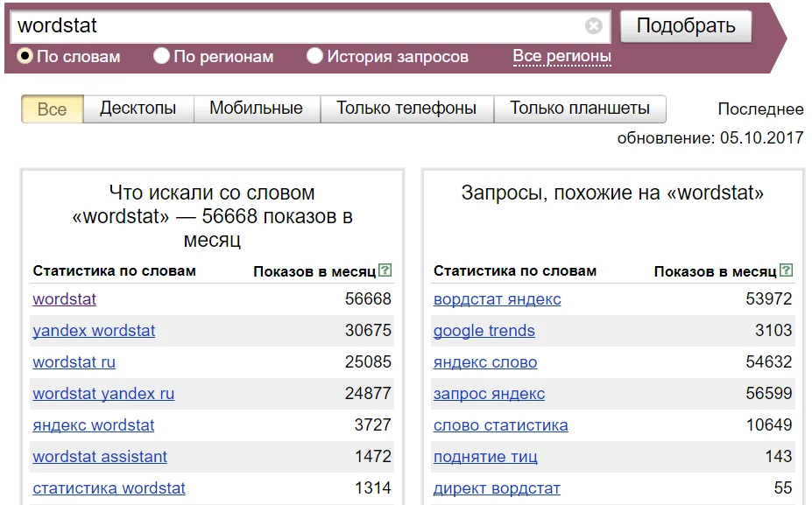Click the 143 impressions value
The height and width of the screenshot is (505, 812).
pyautogui.click(x=779, y=456)
